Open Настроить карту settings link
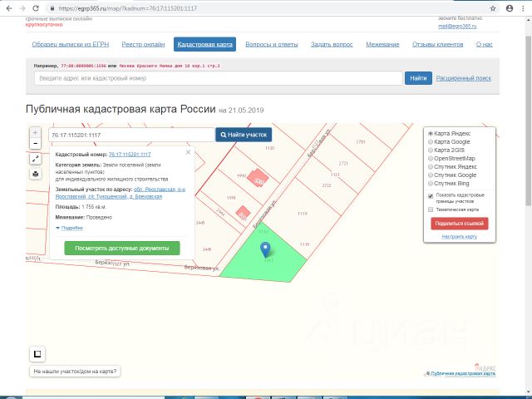This screenshot has width=532, height=399. click(x=459, y=237)
